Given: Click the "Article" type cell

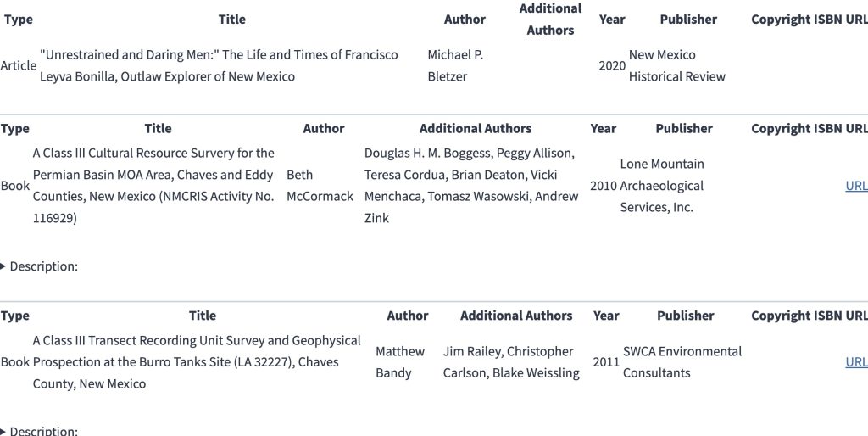Looking at the screenshot, I should tap(19, 65).
